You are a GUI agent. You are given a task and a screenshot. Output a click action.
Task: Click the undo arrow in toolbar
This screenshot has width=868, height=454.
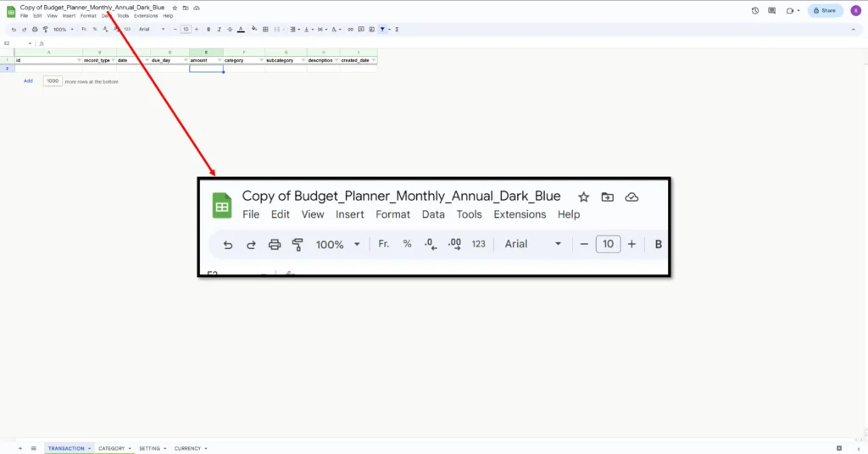(14, 29)
